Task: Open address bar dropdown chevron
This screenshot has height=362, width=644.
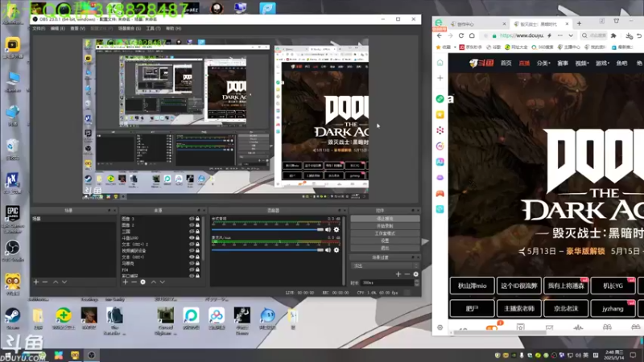Action: tap(571, 35)
